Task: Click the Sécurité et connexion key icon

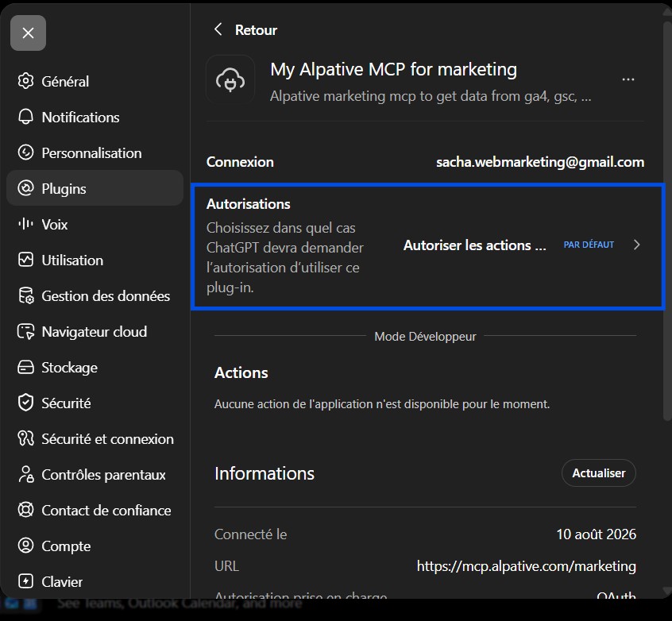Action: pyautogui.click(x=25, y=438)
